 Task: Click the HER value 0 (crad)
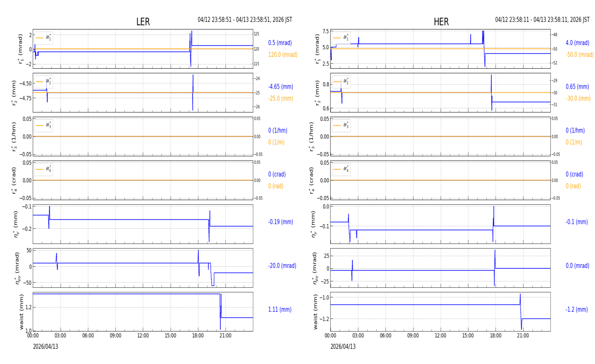[x=574, y=174]
